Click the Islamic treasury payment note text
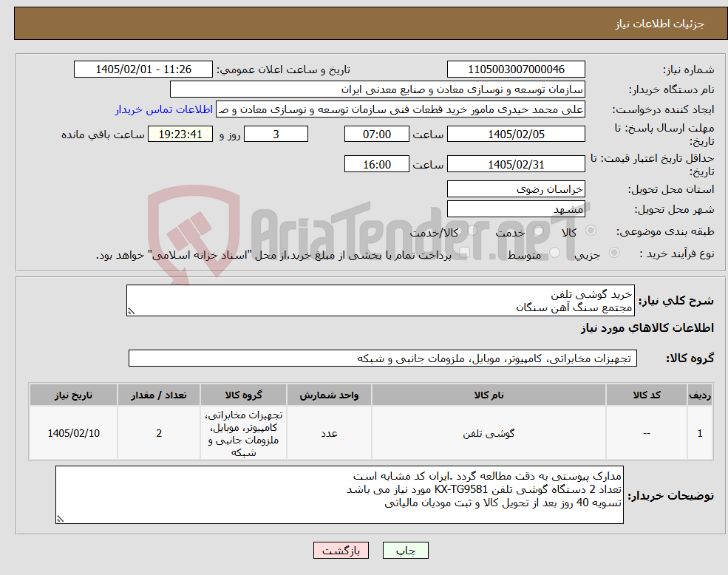Screen dimensions: 728x575 [273, 256]
